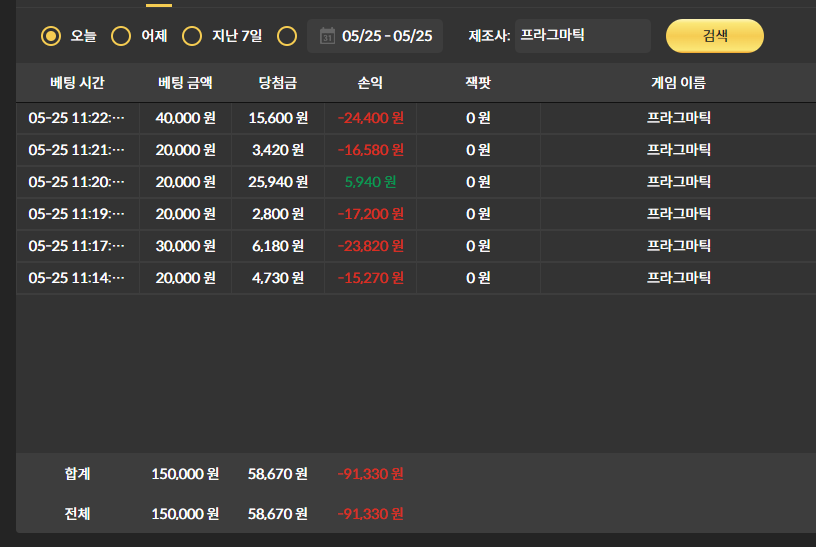Click the -17,200 원 loss value

click(x=371, y=214)
